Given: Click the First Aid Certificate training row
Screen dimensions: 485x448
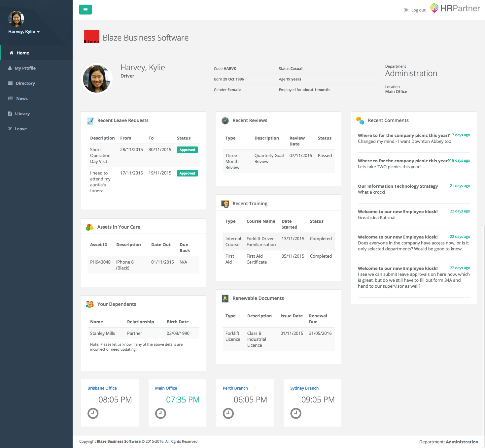Looking at the screenshot, I should coord(279,259).
